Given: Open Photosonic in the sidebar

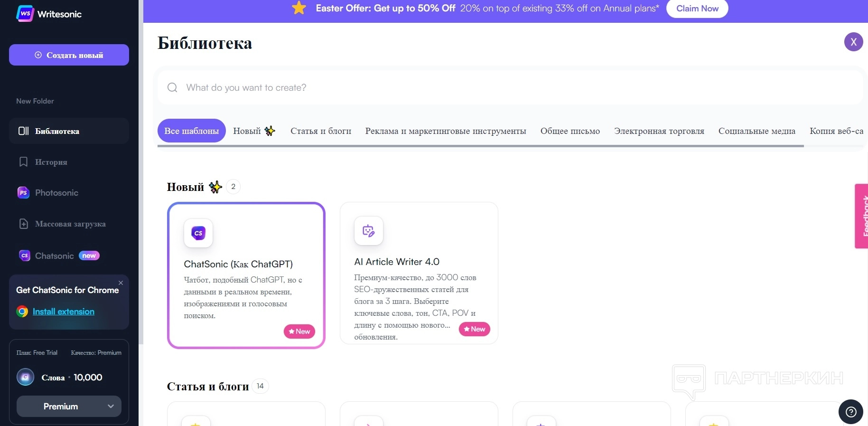Looking at the screenshot, I should pyautogui.click(x=69, y=193).
